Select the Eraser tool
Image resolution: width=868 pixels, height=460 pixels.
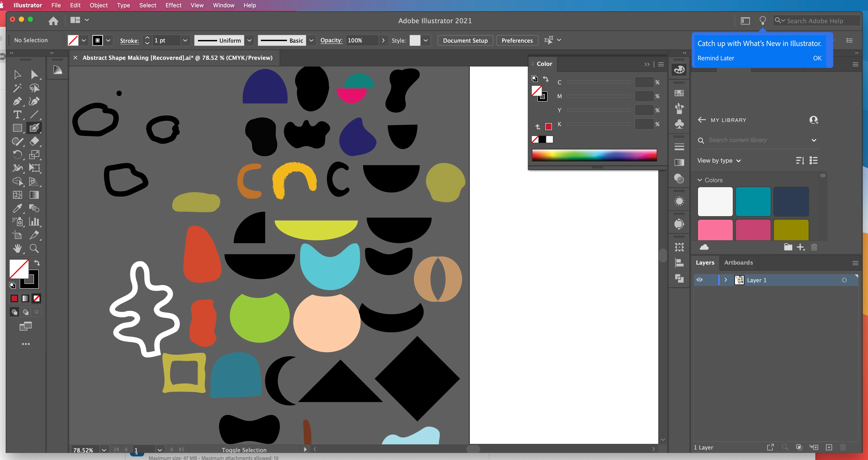click(34, 141)
